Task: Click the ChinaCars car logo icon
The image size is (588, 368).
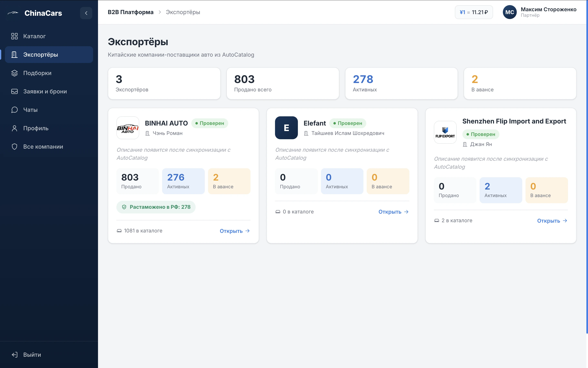Action: coord(13,13)
